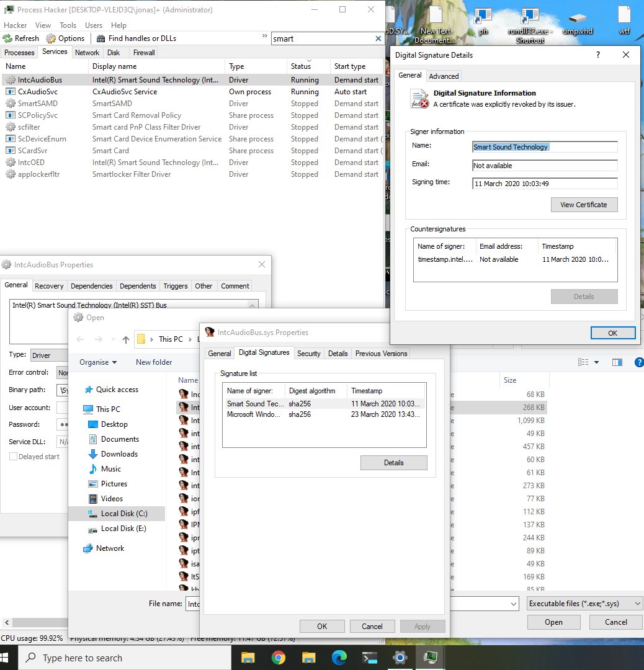Select CxAudioSvc service icon
This screenshot has height=670, width=644.
11,91
